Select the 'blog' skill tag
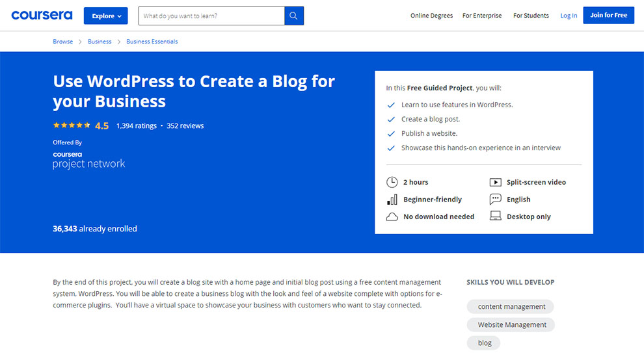The width and height of the screenshot is (644, 353). (483, 343)
